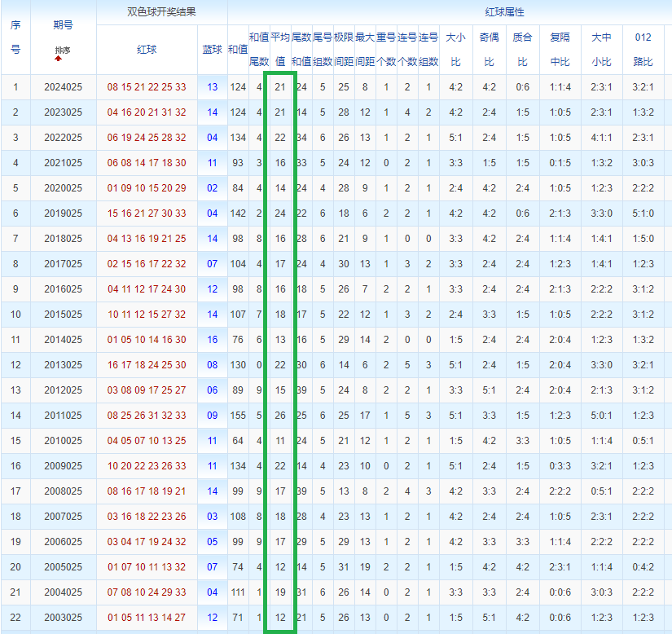
Task: Click the 红球 column header
Action: 147,50
